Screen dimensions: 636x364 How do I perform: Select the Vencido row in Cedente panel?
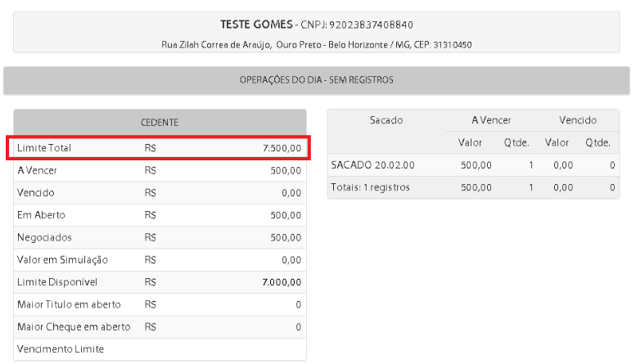[x=160, y=193]
